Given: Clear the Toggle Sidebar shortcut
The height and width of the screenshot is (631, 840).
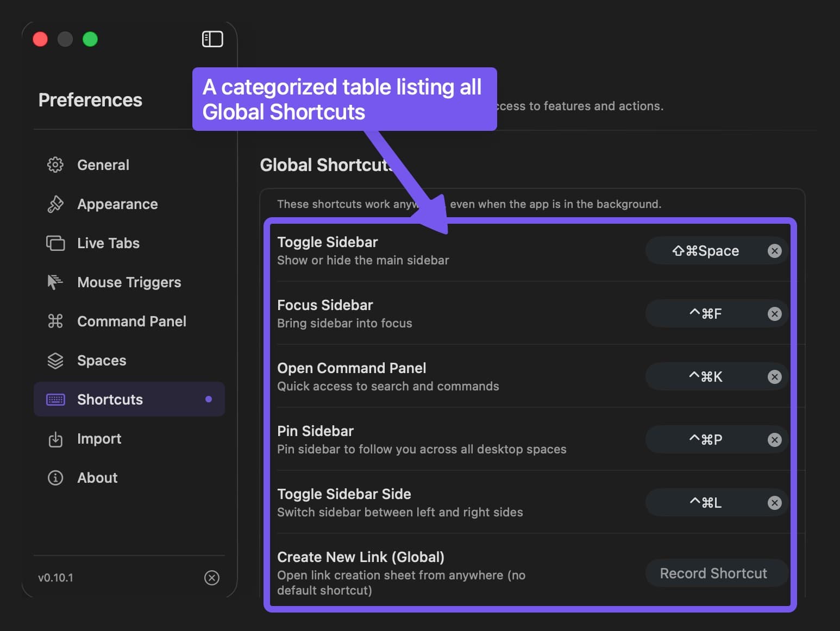Looking at the screenshot, I should (x=775, y=250).
